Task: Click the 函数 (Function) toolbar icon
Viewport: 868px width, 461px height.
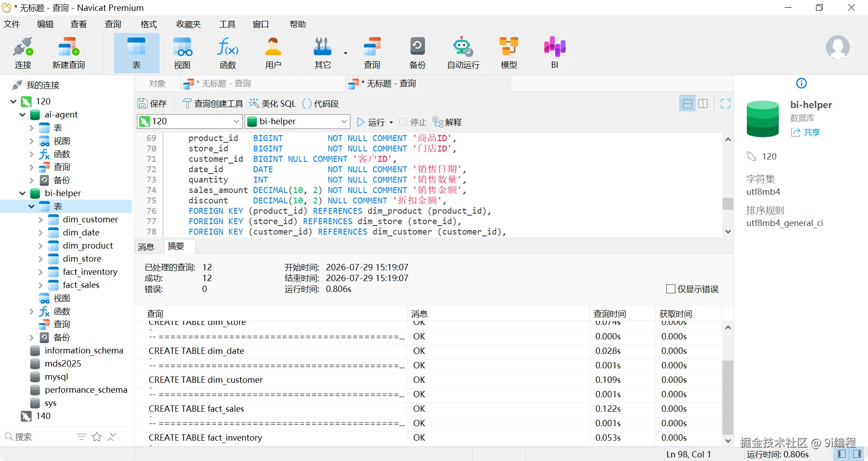Action: pos(228,53)
